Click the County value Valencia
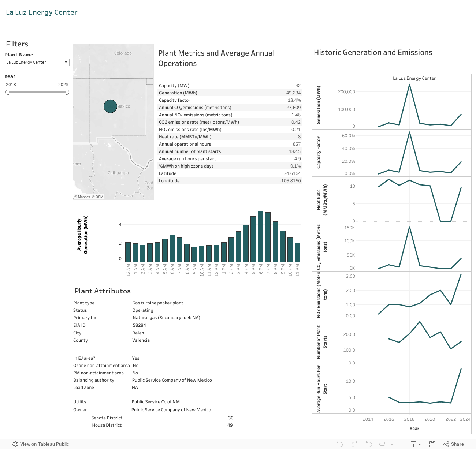The image size is (476, 449). coord(141,340)
